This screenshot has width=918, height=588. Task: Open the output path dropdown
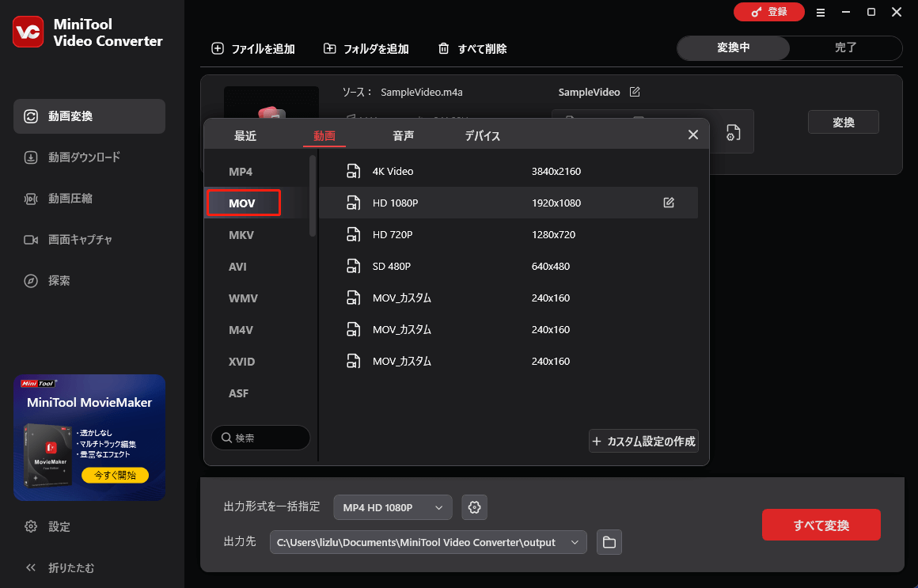428,542
